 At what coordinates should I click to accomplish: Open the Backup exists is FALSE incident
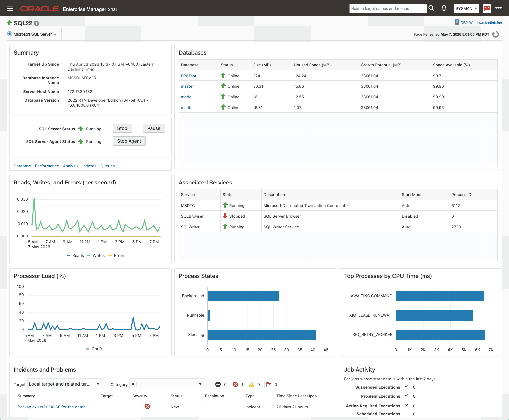pyautogui.click(x=53, y=407)
